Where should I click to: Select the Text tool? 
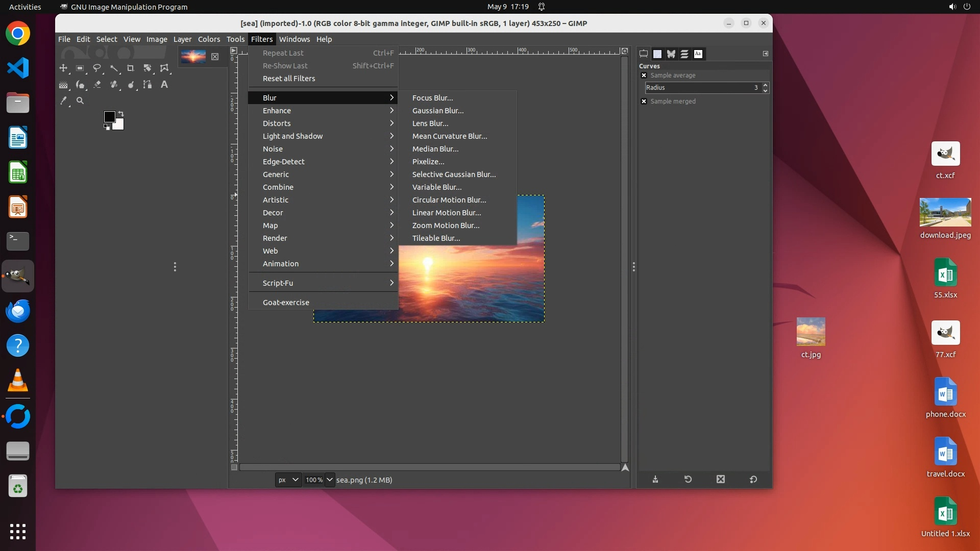point(164,85)
